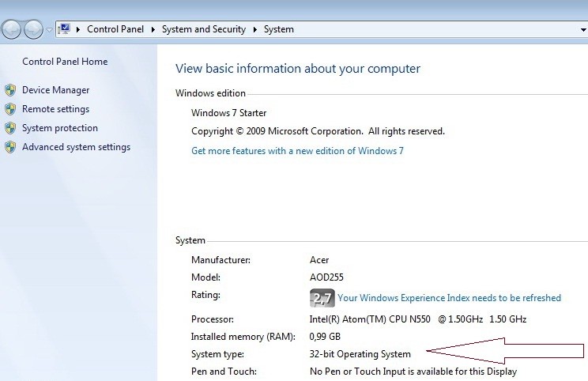Expand arrow after System and Security breadcrumb

tap(256, 29)
